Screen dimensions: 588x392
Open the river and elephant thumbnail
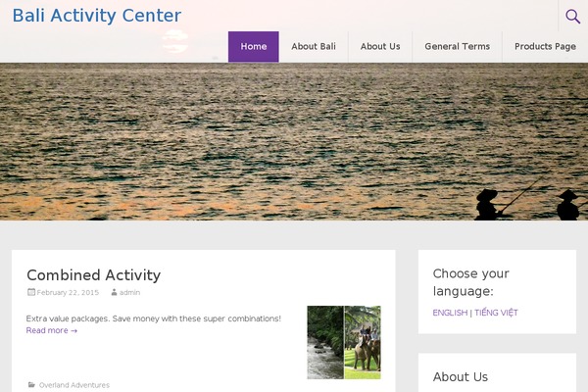tap(344, 342)
